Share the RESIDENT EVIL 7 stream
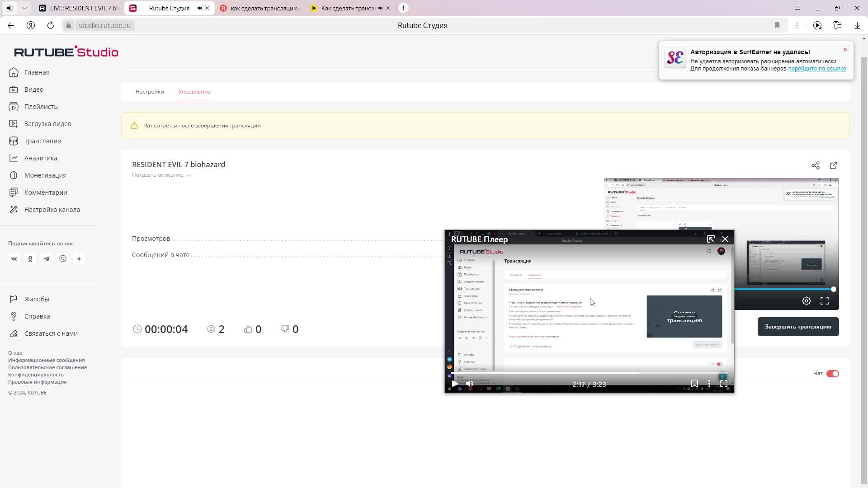 (816, 165)
